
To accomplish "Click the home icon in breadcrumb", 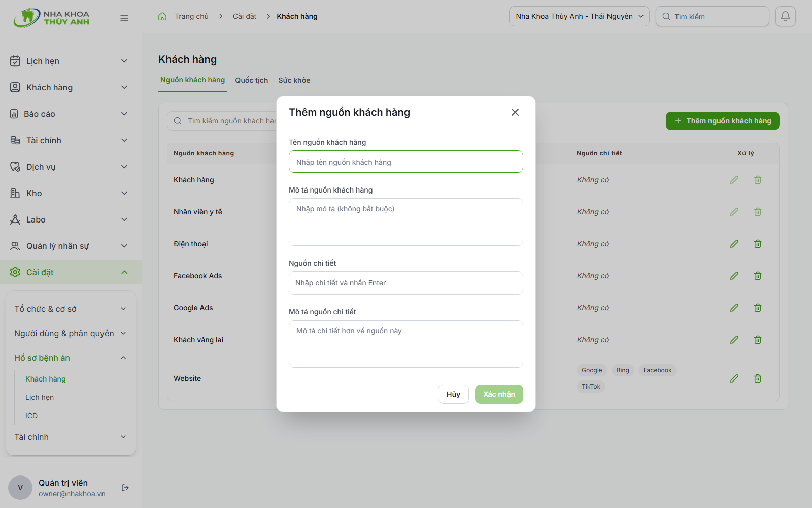I will point(162,16).
